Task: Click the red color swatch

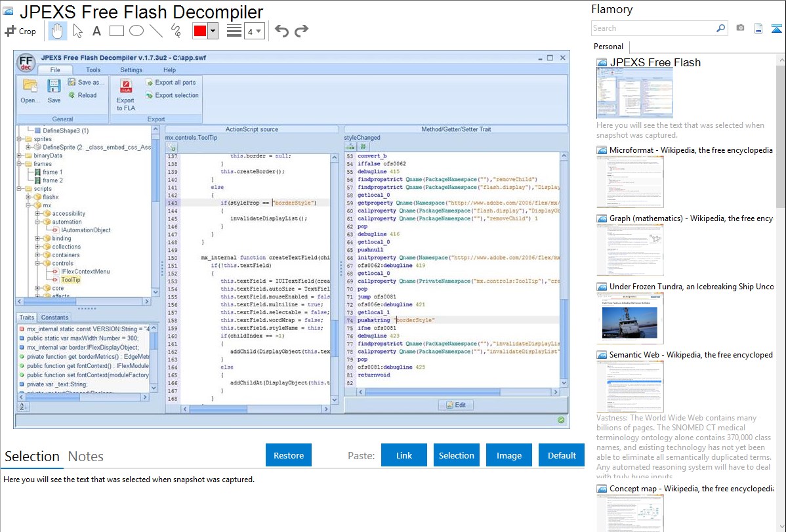Action: click(x=199, y=31)
